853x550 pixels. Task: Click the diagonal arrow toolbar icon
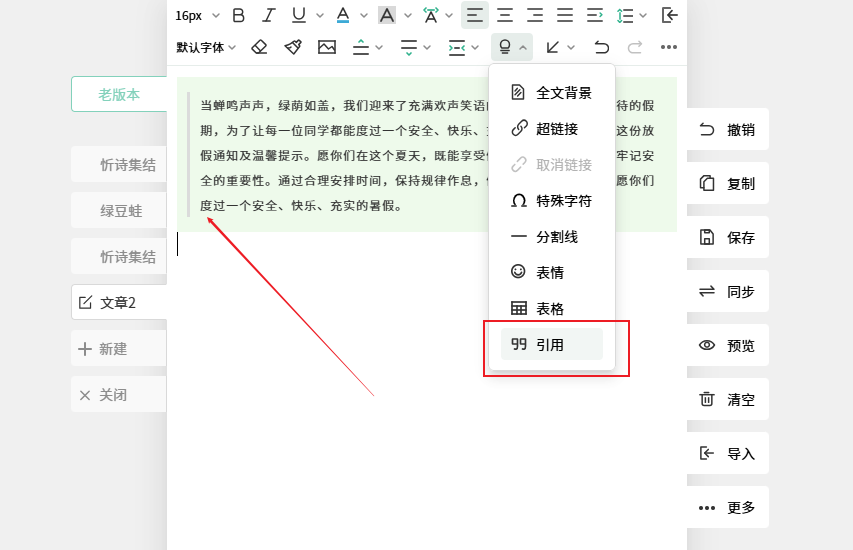pos(553,47)
